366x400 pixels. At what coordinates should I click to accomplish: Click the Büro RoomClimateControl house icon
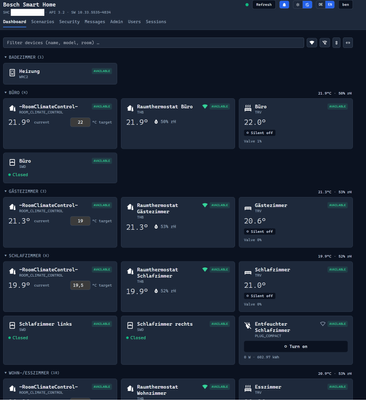pyautogui.click(x=12, y=108)
